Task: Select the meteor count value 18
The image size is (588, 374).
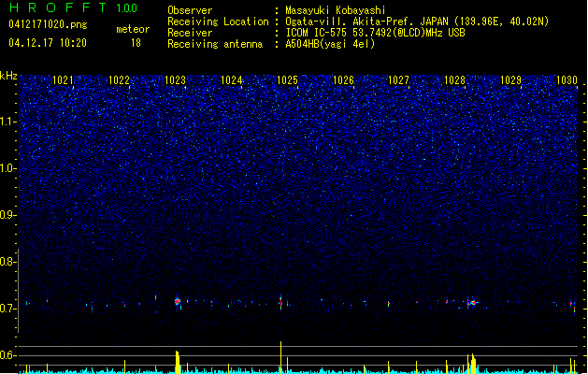Action: [x=136, y=43]
